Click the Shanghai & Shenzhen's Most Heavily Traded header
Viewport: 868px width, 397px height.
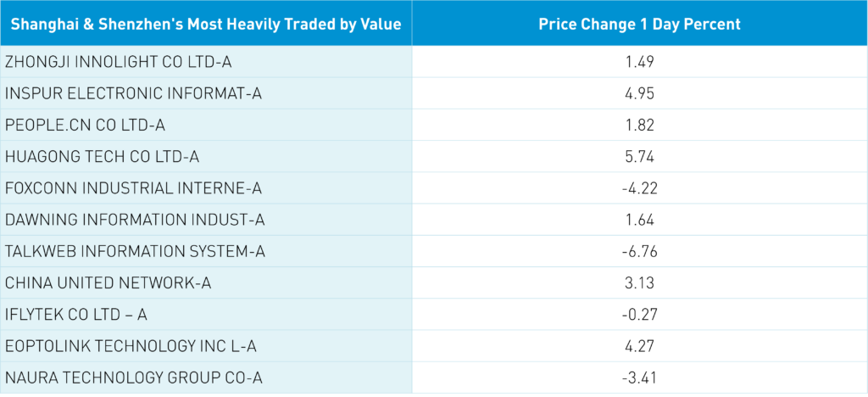point(206,24)
